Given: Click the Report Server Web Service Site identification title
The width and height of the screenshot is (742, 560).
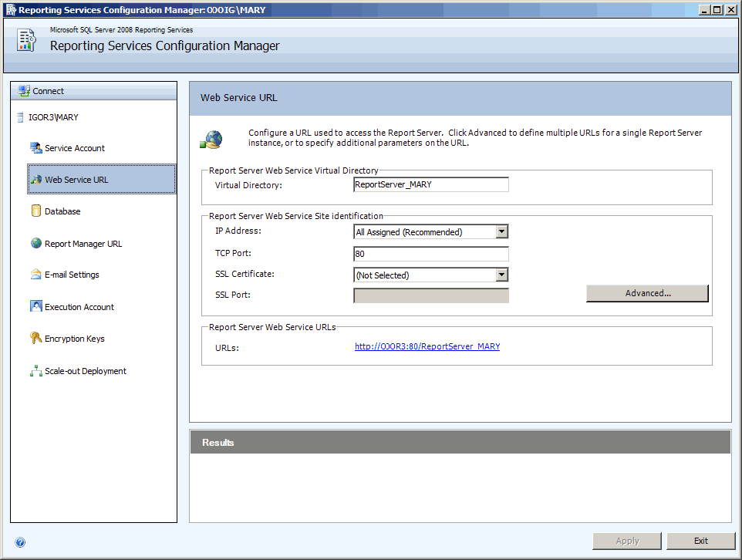Looking at the screenshot, I should (x=296, y=216).
